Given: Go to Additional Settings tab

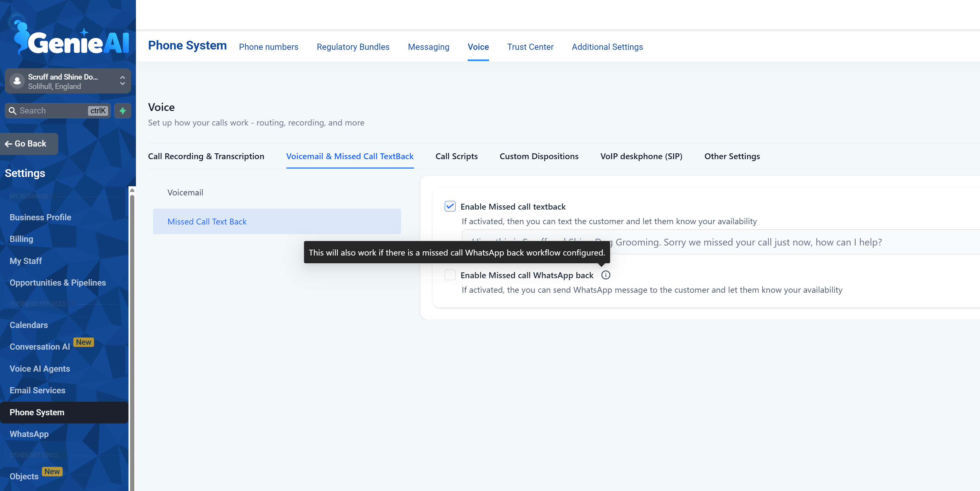Looking at the screenshot, I should tap(607, 47).
